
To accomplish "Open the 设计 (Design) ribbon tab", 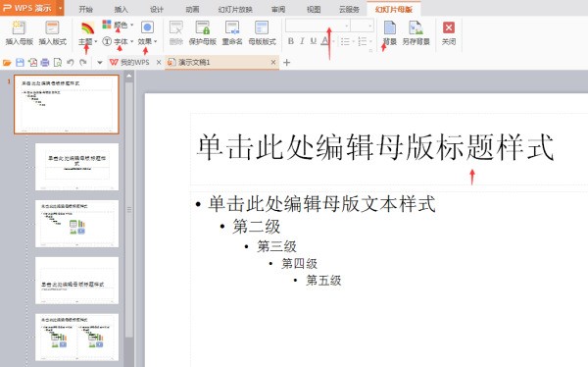I will [157, 9].
